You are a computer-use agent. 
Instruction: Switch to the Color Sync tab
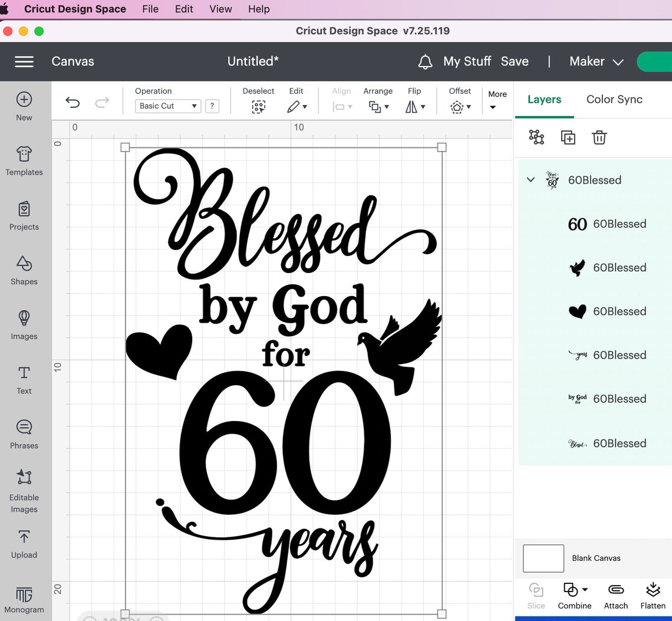(x=614, y=100)
